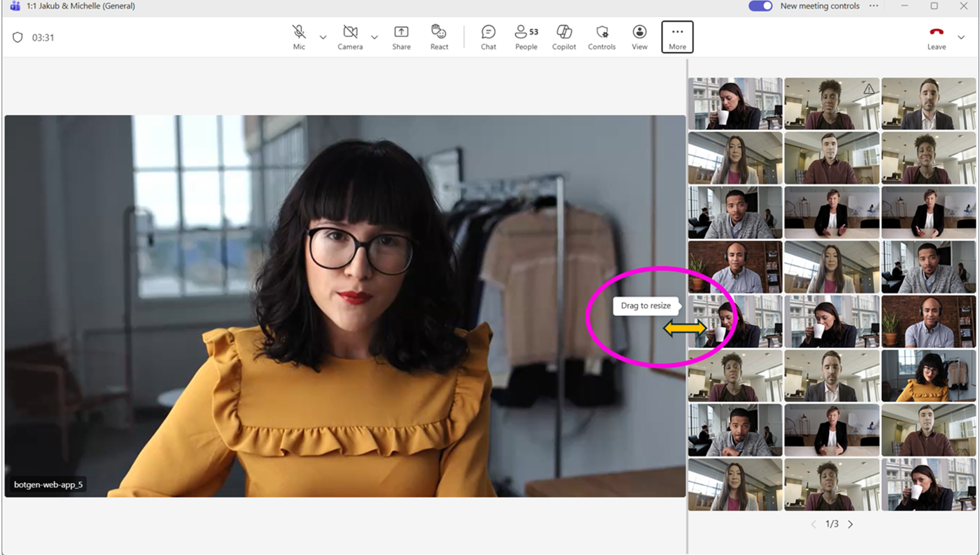
Task: Click the security shield icon
Action: pyautogui.click(x=18, y=38)
